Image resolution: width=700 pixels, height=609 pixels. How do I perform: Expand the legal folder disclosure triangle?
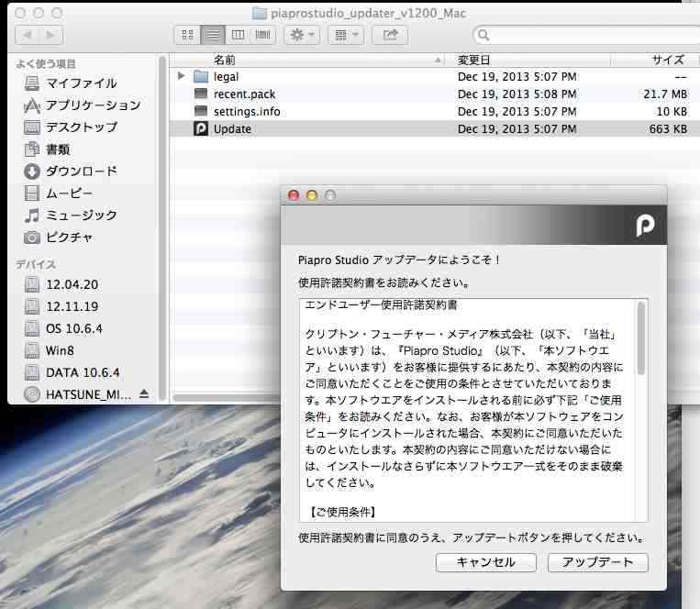181,76
